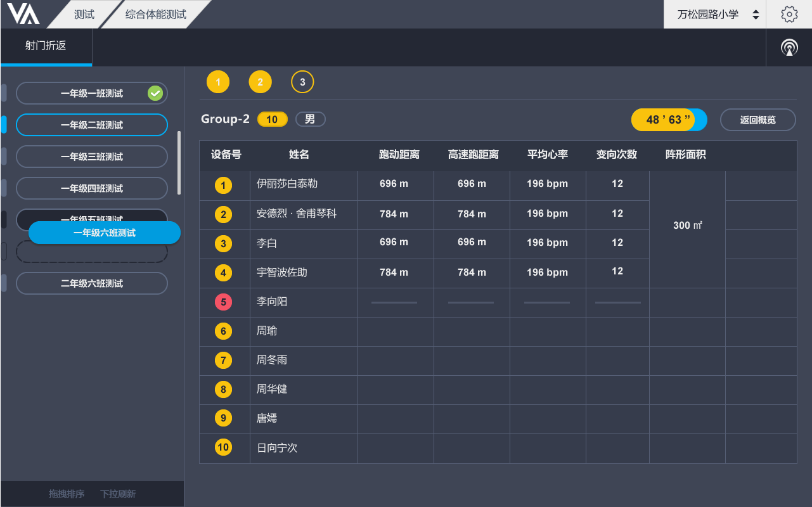Image resolution: width=812 pixels, height=507 pixels.
Task: Click 196 bpm in 李白's row
Action: [548, 243]
